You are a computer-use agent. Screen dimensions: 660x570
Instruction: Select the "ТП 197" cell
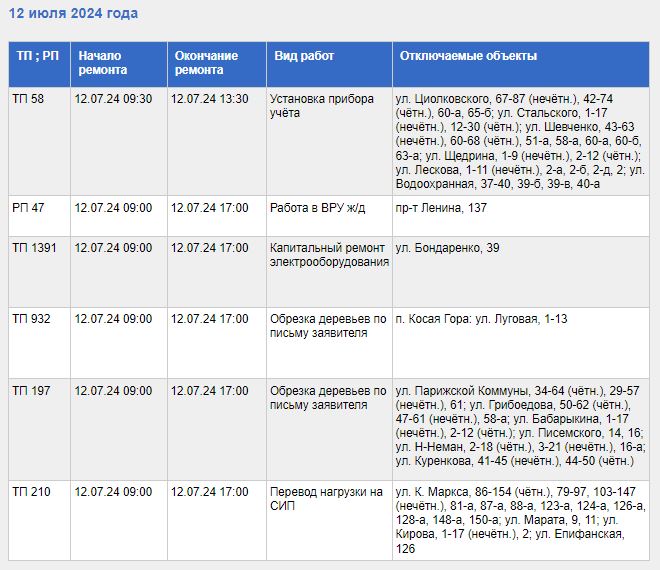coord(31,391)
